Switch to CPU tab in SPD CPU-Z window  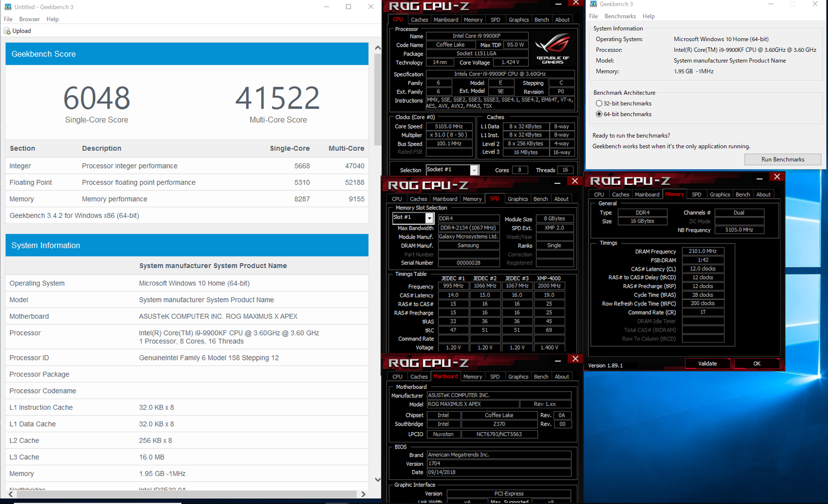(397, 199)
